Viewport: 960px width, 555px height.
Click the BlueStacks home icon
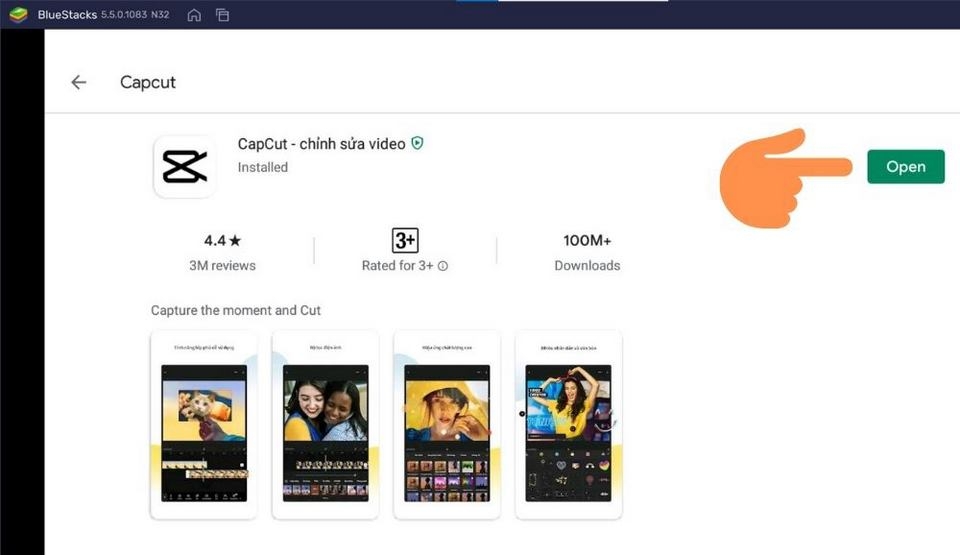tap(194, 15)
